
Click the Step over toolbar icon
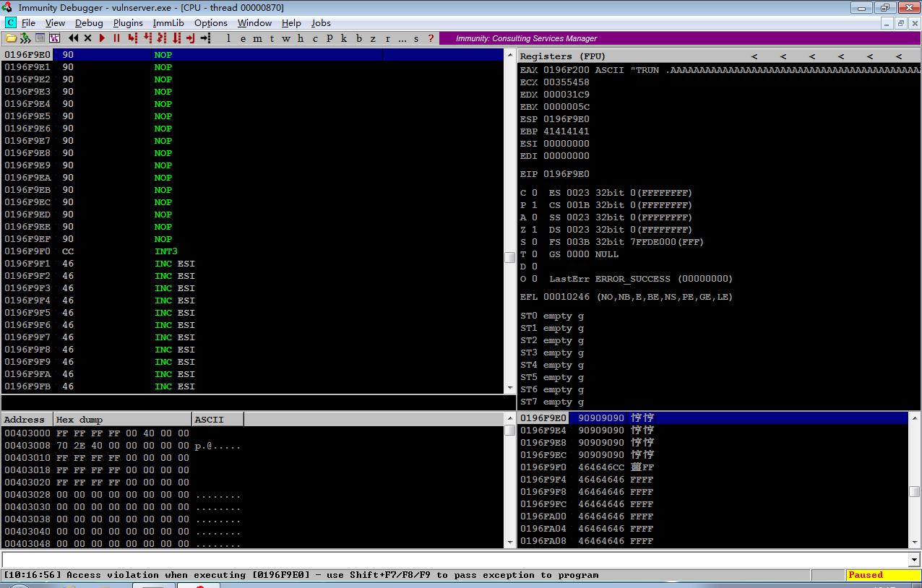[148, 38]
